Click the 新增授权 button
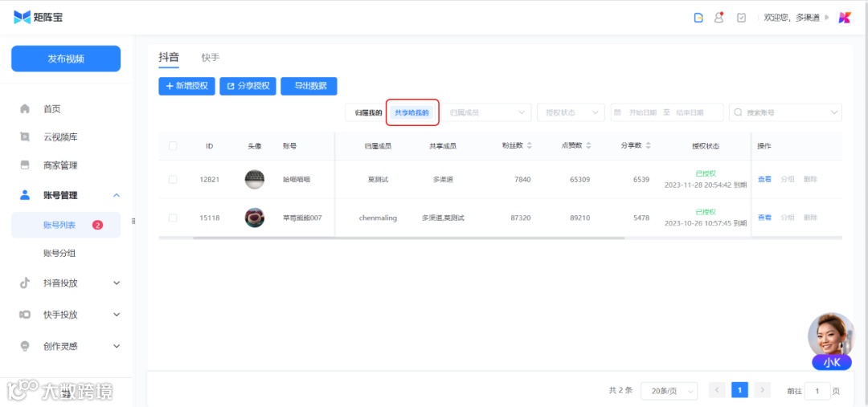Image resolution: width=868 pixels, height=407 pixels. (x=186, y=86)
